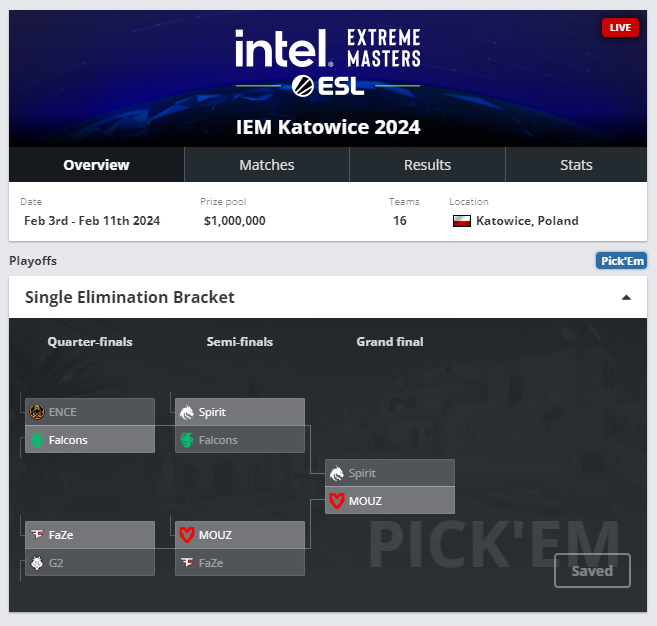The image size is (657, 626).
Task: Click the Katowice, Poland location text
Action: pyautogui.click(x=527, y=221)
